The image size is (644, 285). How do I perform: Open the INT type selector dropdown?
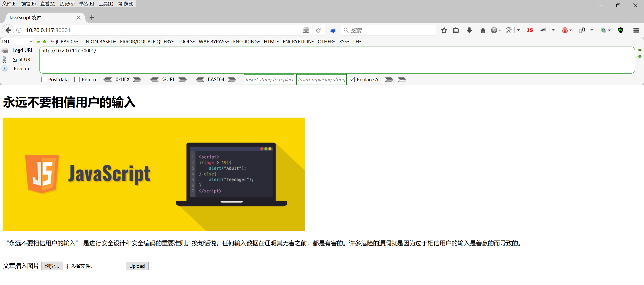17,41
